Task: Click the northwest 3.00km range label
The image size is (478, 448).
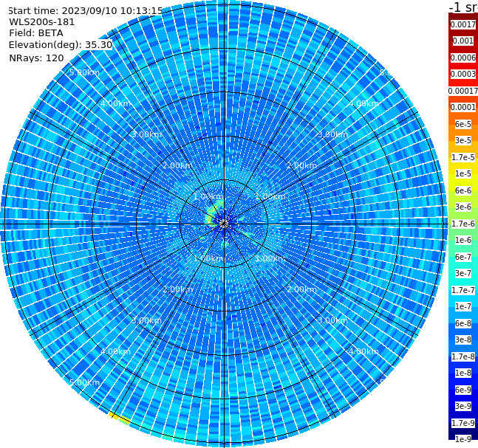Action: tap(146, 134)
